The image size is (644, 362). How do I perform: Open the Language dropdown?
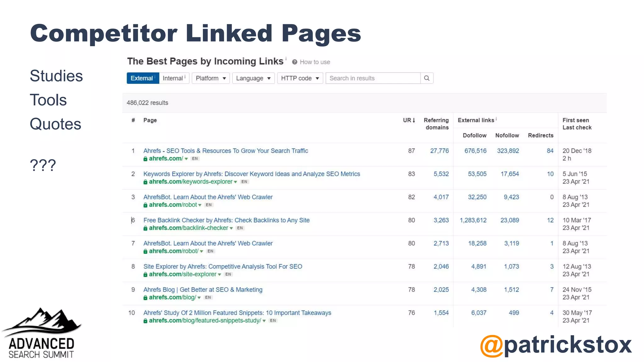pyautogui.click(x=253, y=78)
